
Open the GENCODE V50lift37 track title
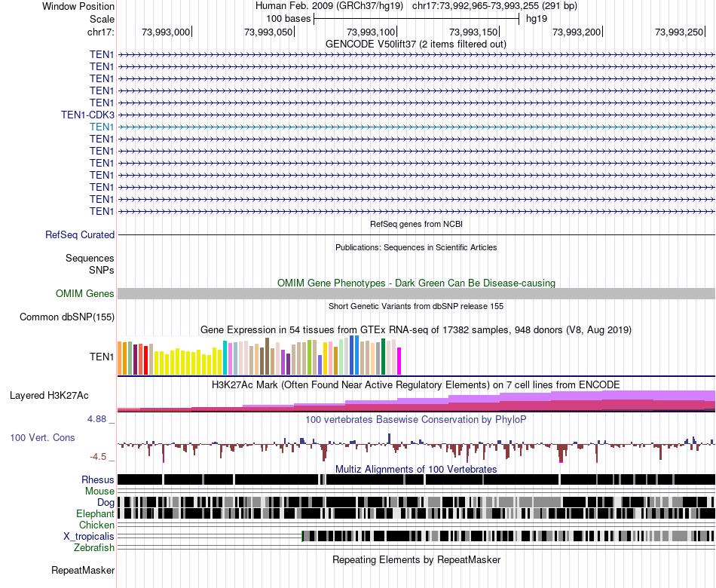coord(415,44)
